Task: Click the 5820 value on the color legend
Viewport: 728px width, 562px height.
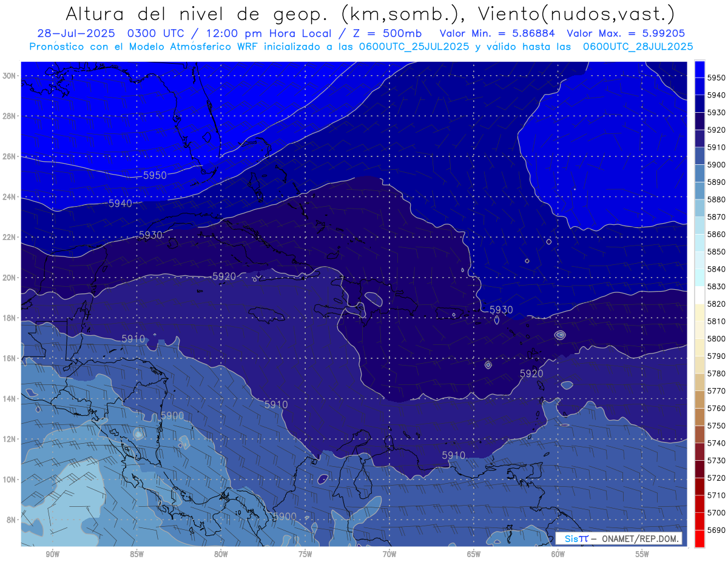Action: click(716, 304)
